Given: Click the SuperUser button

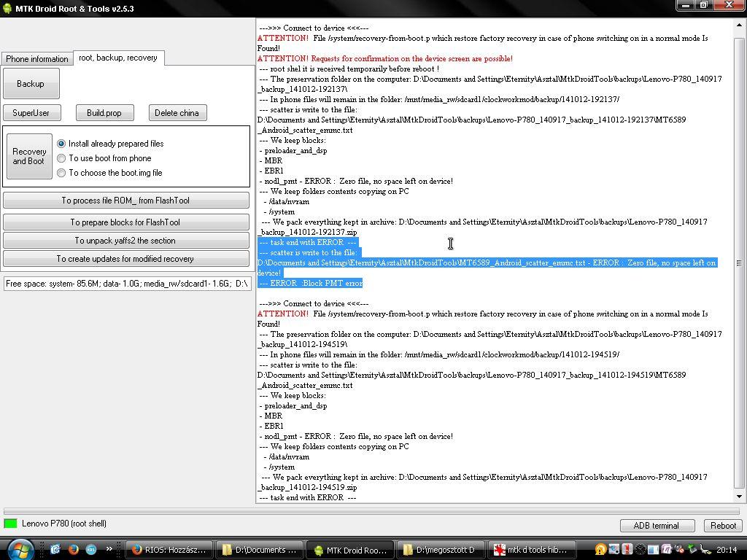Looking at the screenshot, I should point(31,113).
